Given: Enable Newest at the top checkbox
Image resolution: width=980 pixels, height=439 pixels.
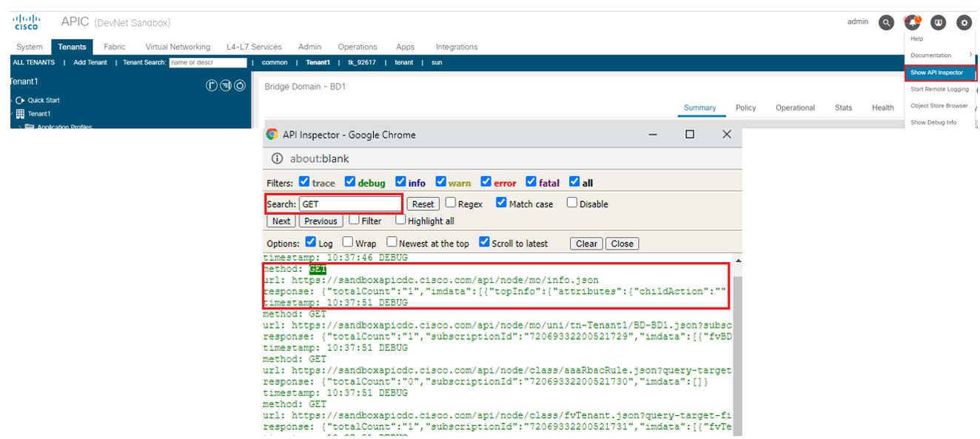Looking at the screenshot, I should (x=391, y=242).
